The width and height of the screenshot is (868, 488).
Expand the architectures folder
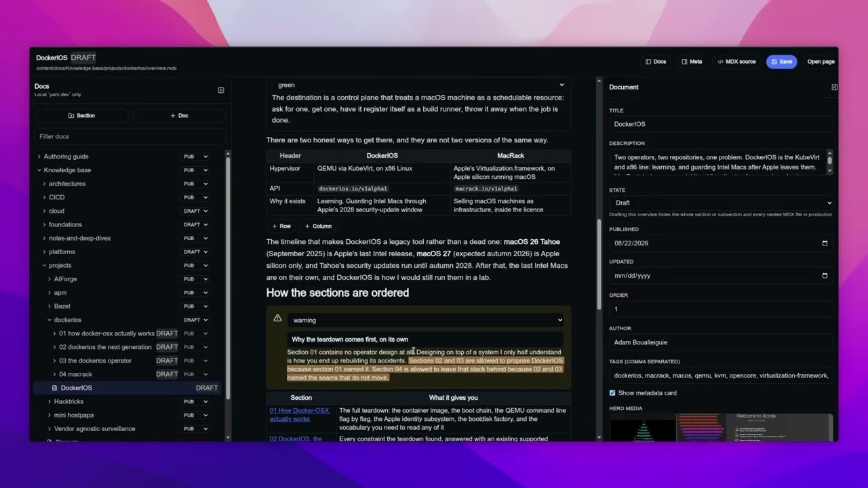pyautogui.click(x=44, y=184)
